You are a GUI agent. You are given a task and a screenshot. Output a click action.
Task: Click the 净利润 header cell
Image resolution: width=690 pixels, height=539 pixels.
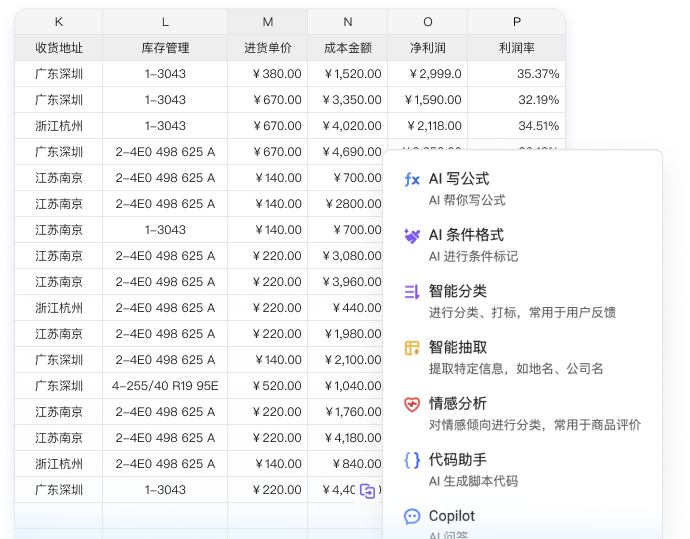428,48
